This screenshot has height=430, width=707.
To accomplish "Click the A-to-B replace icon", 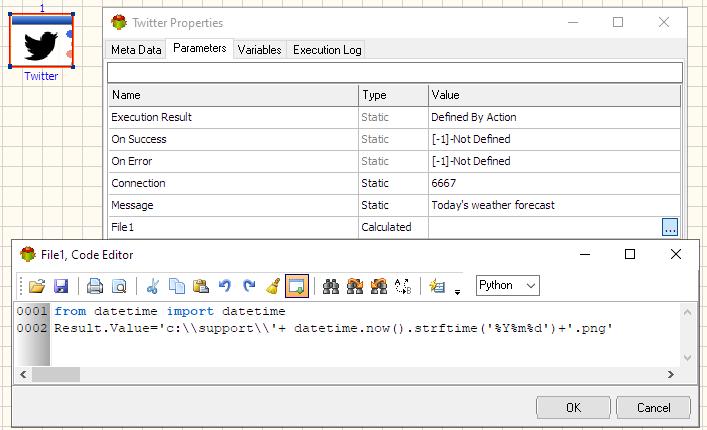I will click(x=403, y=286).
